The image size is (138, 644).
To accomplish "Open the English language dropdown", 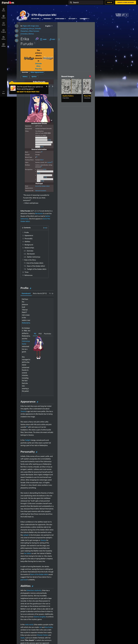I will coord(49,26).
